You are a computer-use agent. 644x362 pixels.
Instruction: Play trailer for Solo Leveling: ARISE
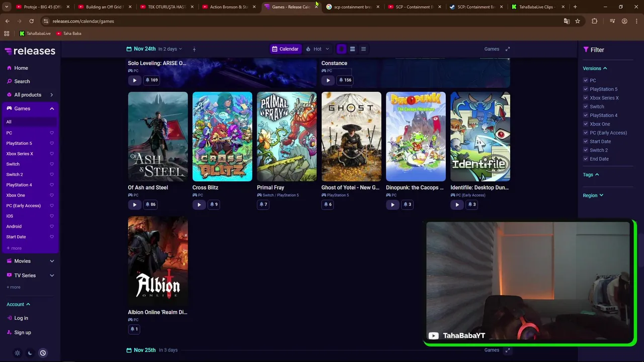click(134, 80)
